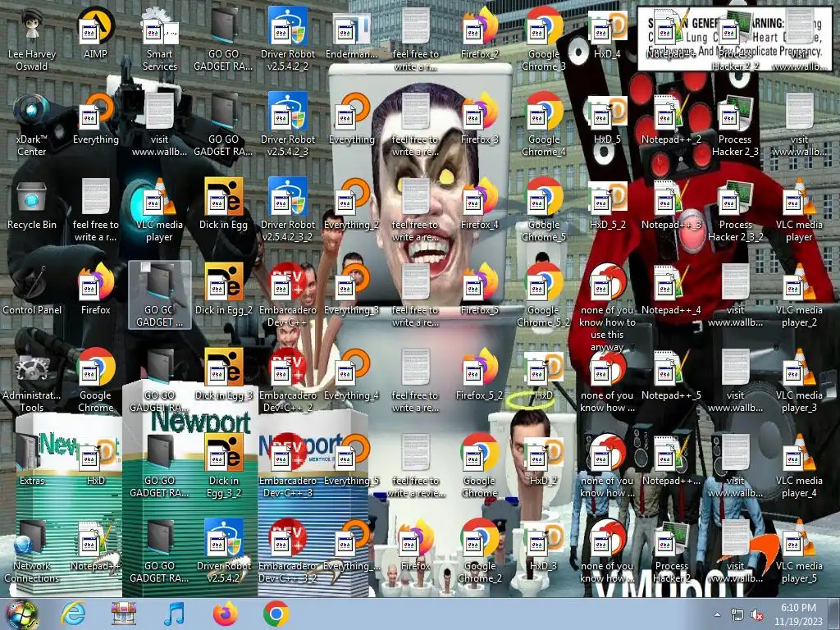Select the Notepad++_2 shortcut
Viewport: 840px width, 630px height.
(x=671, y=118)
